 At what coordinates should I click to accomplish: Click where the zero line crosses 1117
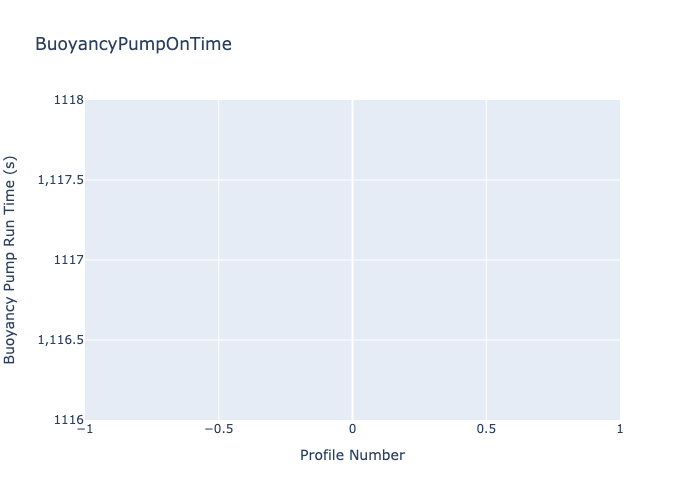tap(352, 260)
